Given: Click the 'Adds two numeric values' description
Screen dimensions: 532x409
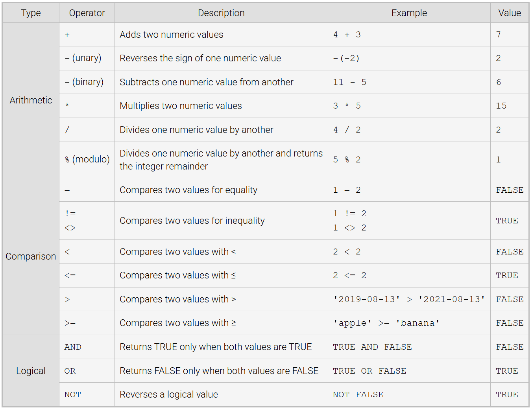Looking at the screenshot, I should point(172,35).
